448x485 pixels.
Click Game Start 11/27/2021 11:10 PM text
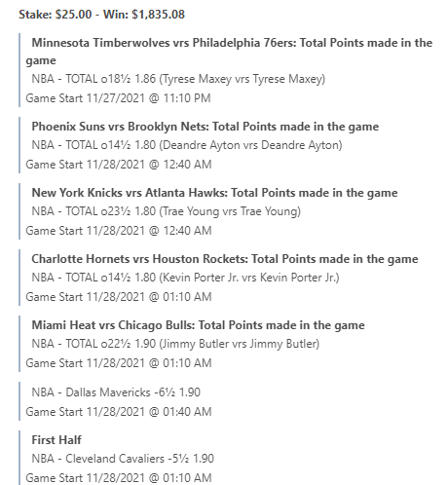point(118,98)
